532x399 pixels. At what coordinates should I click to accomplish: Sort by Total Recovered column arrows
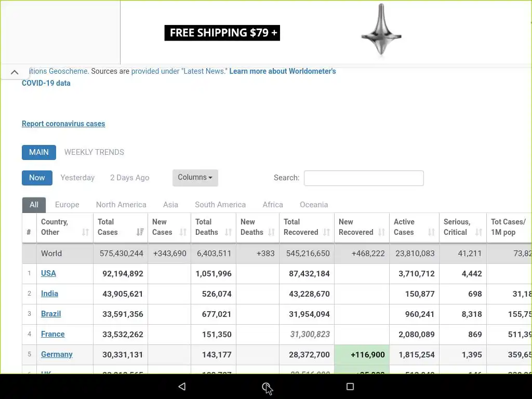tap(326, 232)
